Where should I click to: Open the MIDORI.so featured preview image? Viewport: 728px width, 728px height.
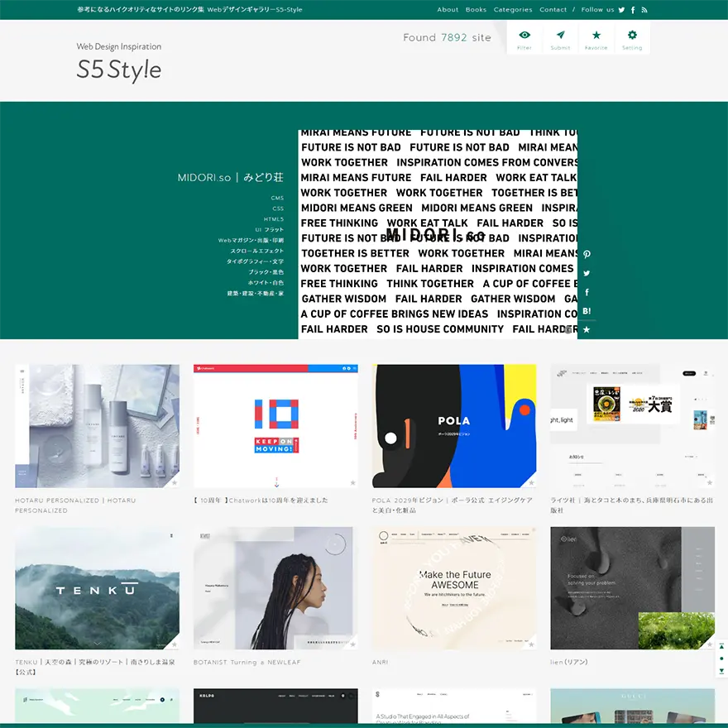coord(438,234)
